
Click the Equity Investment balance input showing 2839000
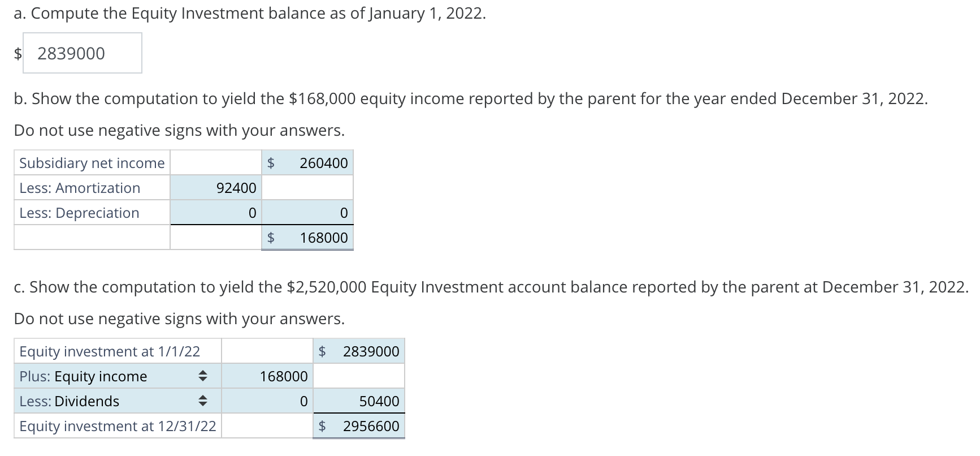coord(82,53)
